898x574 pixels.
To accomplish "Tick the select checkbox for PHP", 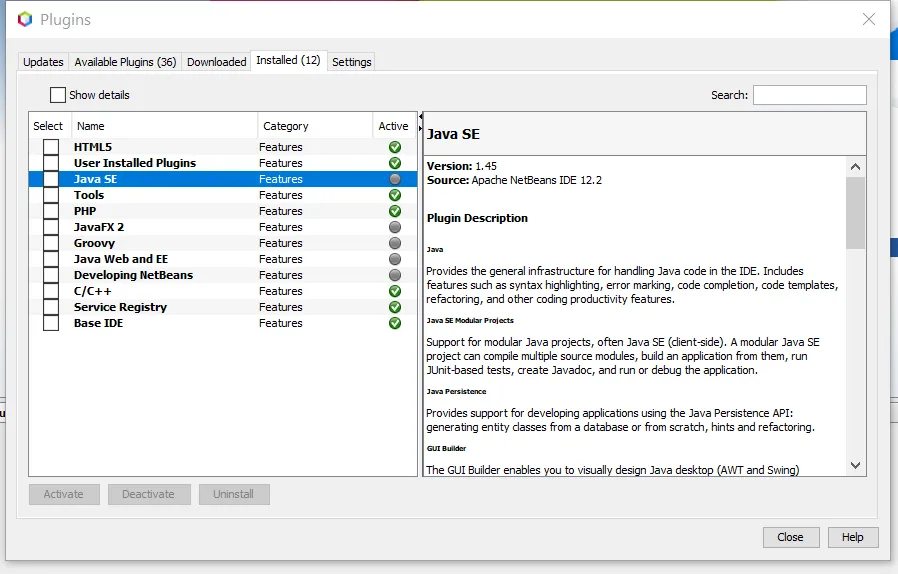I will point(51,211).
